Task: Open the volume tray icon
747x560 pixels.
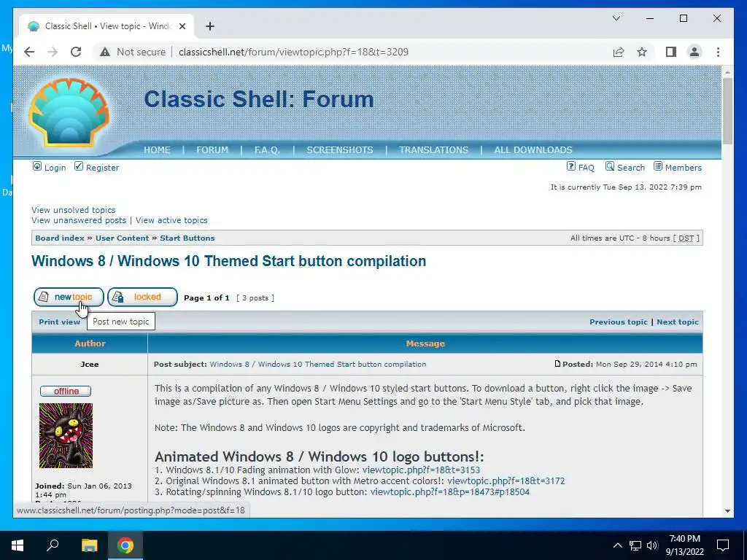Action: [x=652, y=545]
